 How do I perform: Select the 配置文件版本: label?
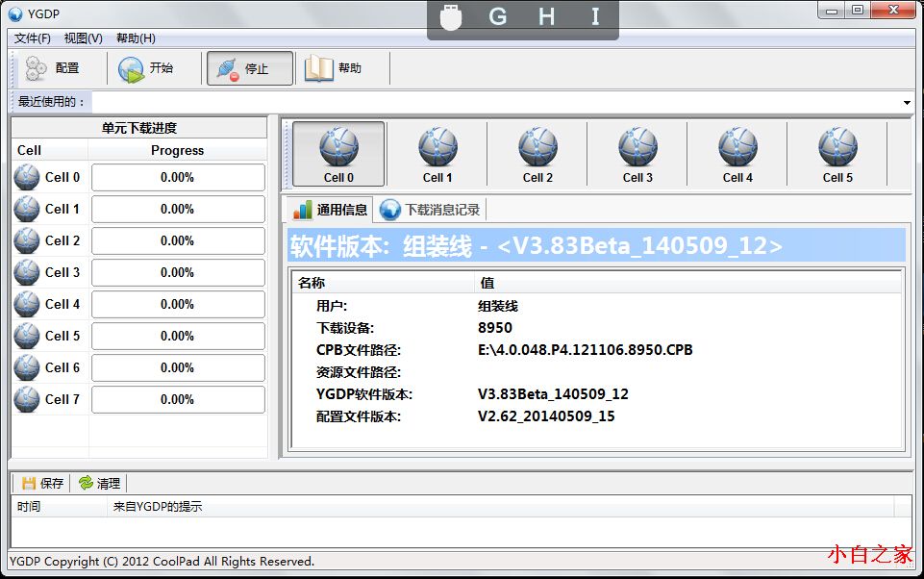pyautogui.click(x=359, y=416)
